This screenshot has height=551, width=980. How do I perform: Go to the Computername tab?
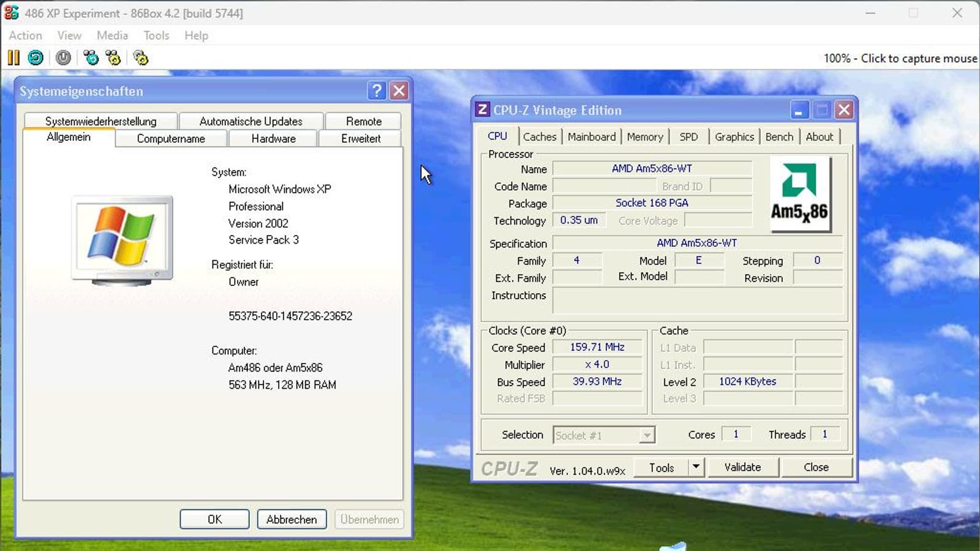171,138
